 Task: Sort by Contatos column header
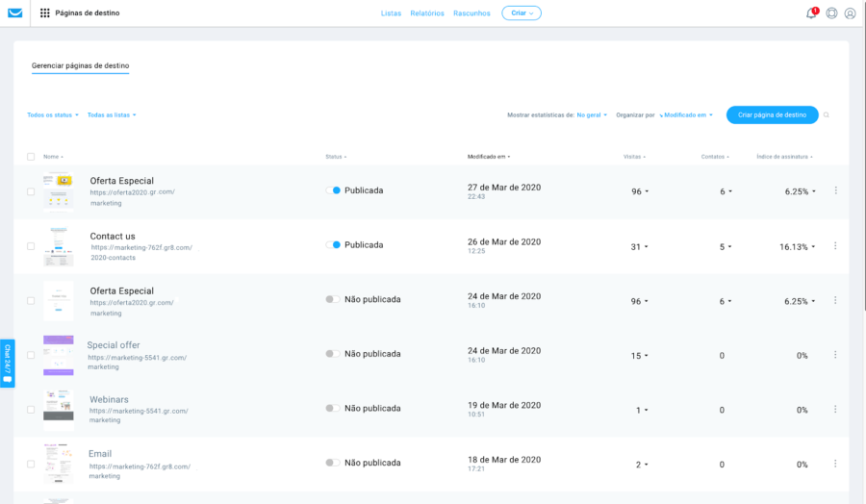[x=715, y=157]
